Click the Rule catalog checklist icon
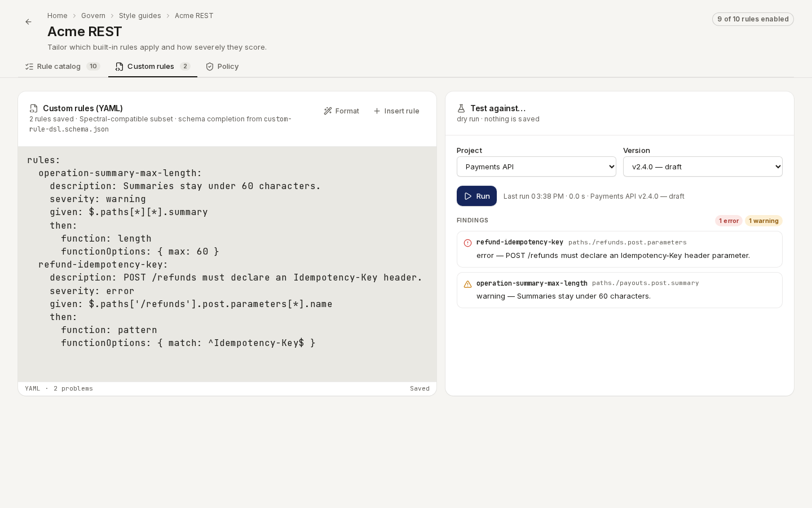Viewport: 812px width, 508px height. (x=29, y=67)
